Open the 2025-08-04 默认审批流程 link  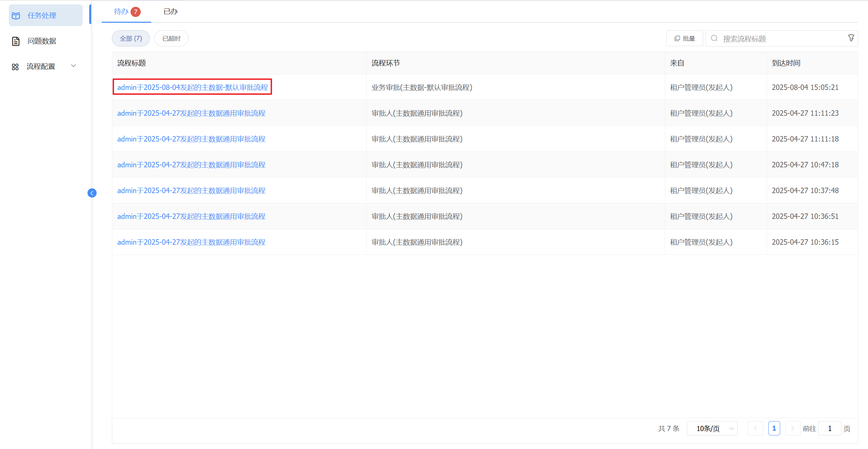[192, 88]
